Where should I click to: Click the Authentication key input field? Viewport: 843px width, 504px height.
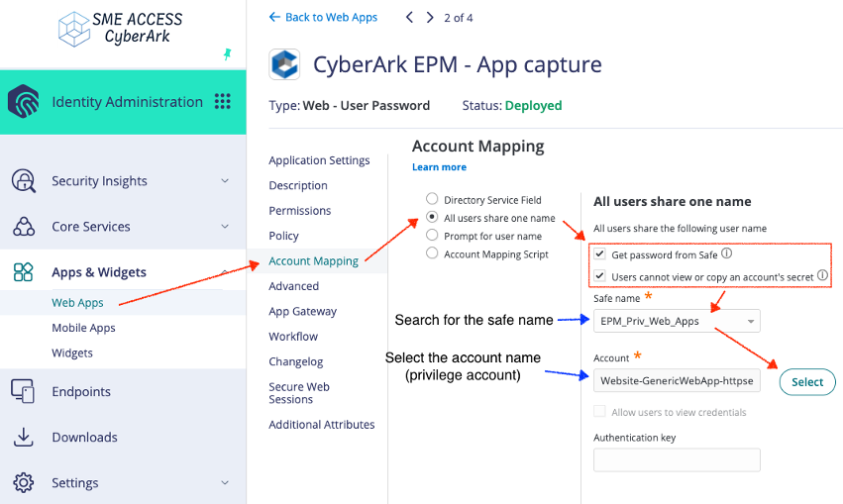(677, 460)
